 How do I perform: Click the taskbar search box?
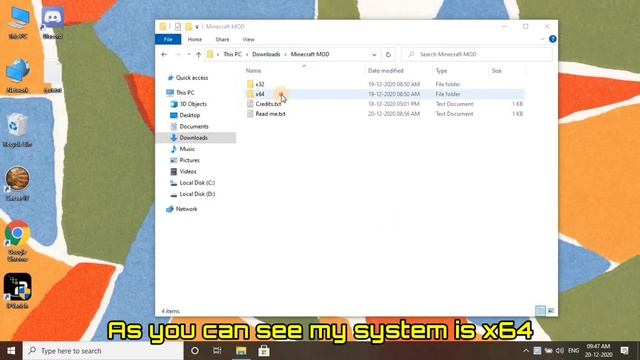[103, 351]
